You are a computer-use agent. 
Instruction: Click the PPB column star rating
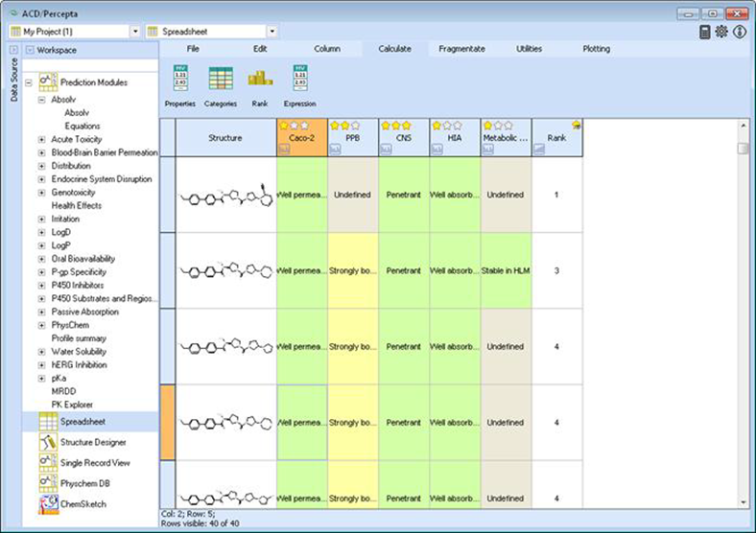tap(345, 126)
